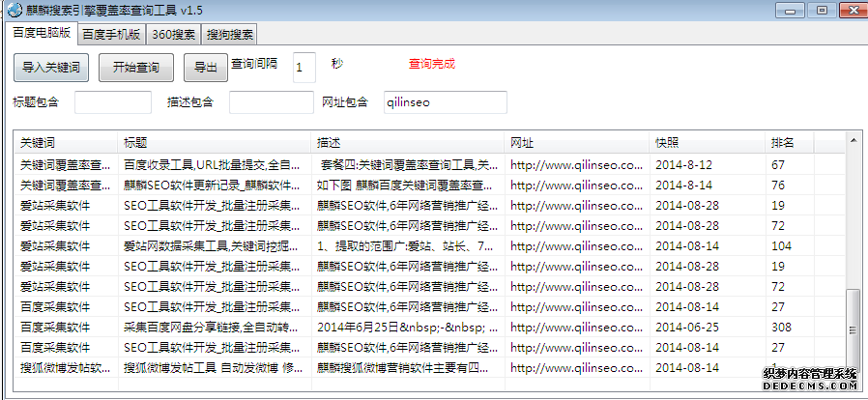Click the 标题包含 text field
This screenshot has width=868, height=400.
113,101
